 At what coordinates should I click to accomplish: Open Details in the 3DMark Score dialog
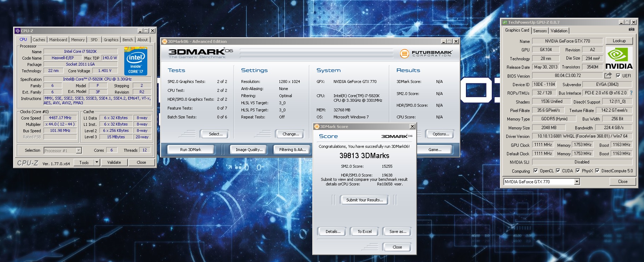333,232
